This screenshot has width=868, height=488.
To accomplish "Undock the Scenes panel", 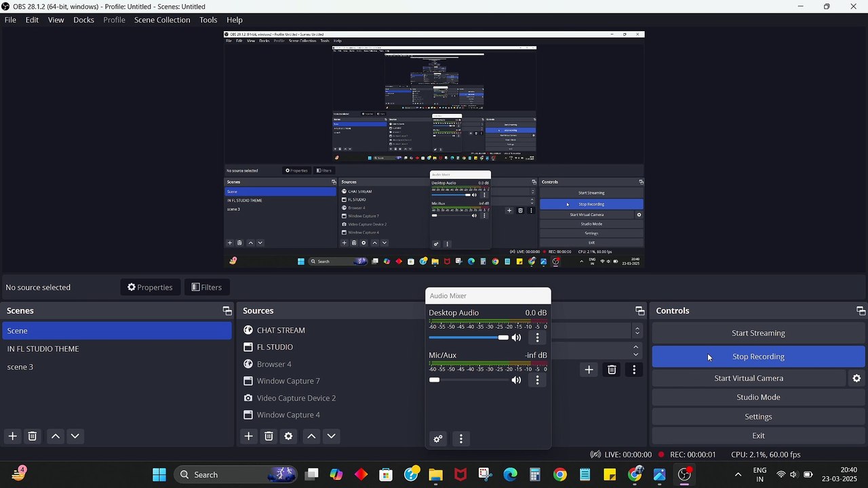I will tap(227, 310).
